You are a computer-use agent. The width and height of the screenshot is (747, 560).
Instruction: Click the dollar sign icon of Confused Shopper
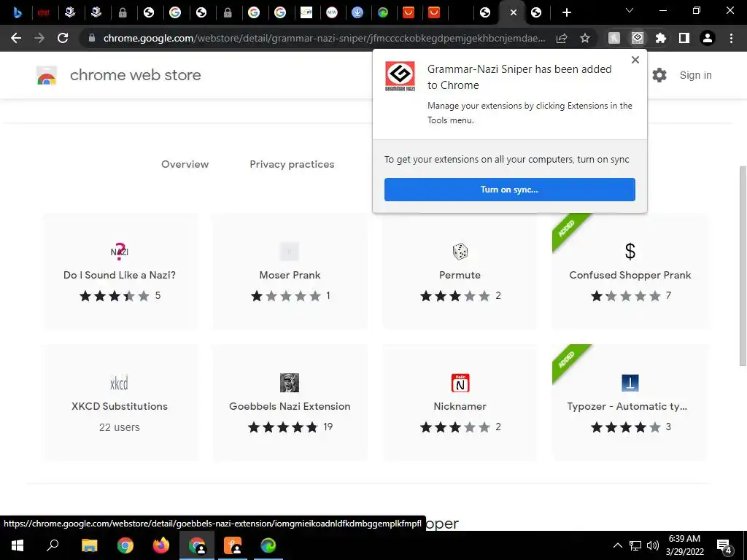coord(630,251)
